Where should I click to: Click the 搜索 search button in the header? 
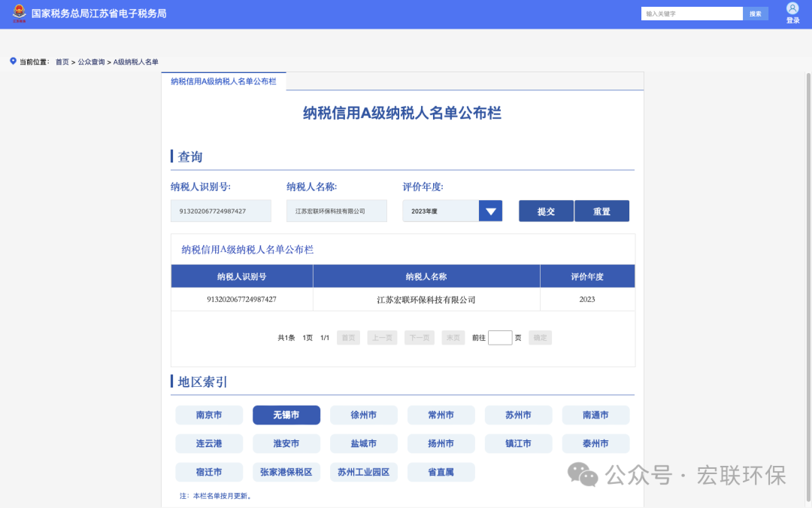click(756, 13)
